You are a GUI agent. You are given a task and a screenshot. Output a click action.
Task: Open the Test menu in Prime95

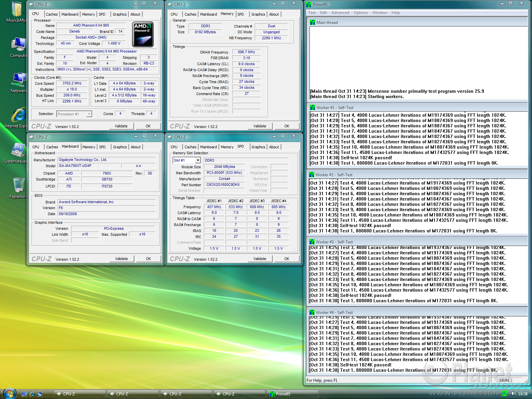(x=312, y=13)
